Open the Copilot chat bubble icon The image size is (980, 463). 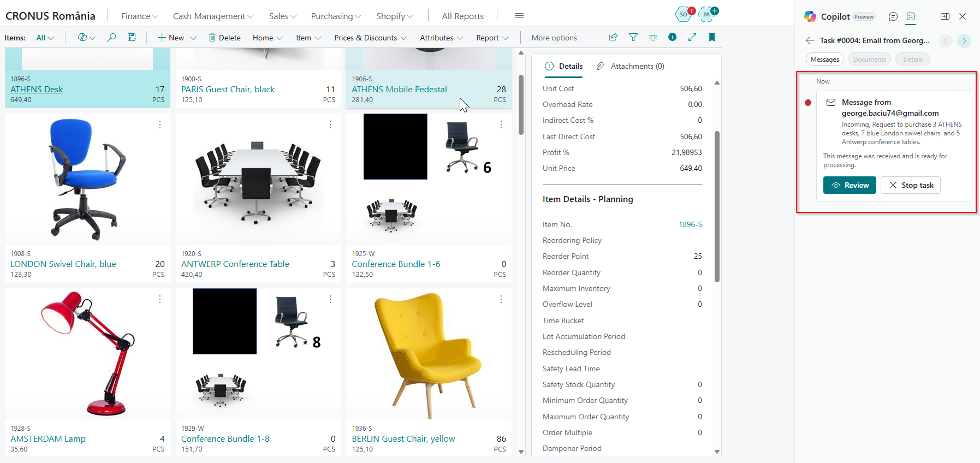(x=893, y=16)
